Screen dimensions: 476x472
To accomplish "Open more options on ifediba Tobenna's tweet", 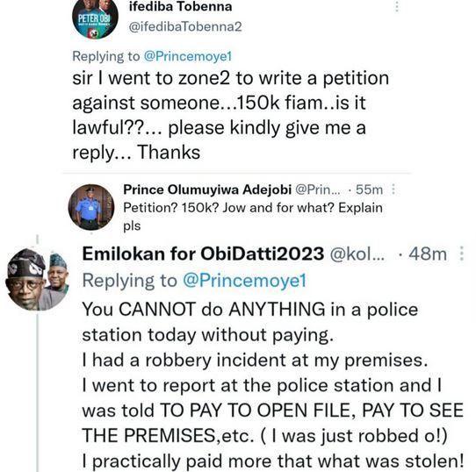I will 396,6.
